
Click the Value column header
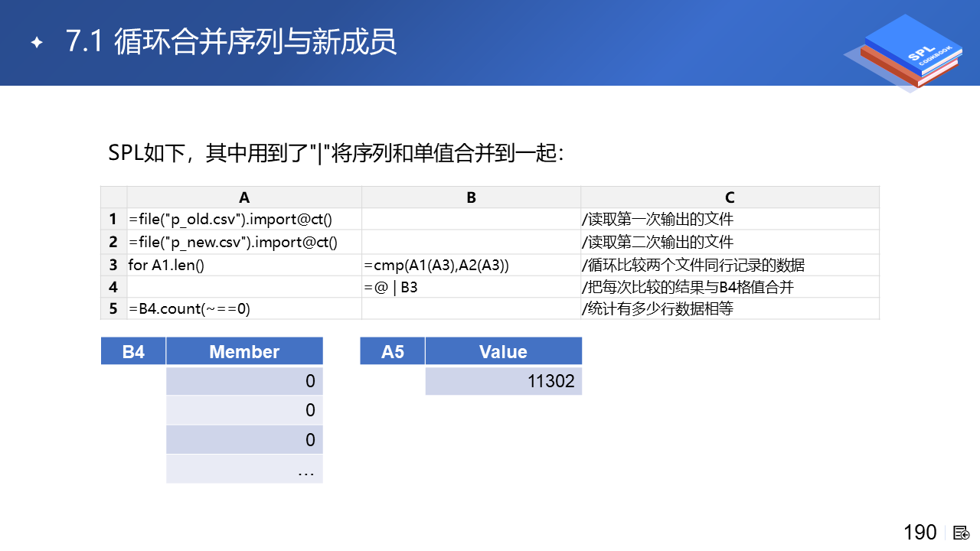coord(503,352)
